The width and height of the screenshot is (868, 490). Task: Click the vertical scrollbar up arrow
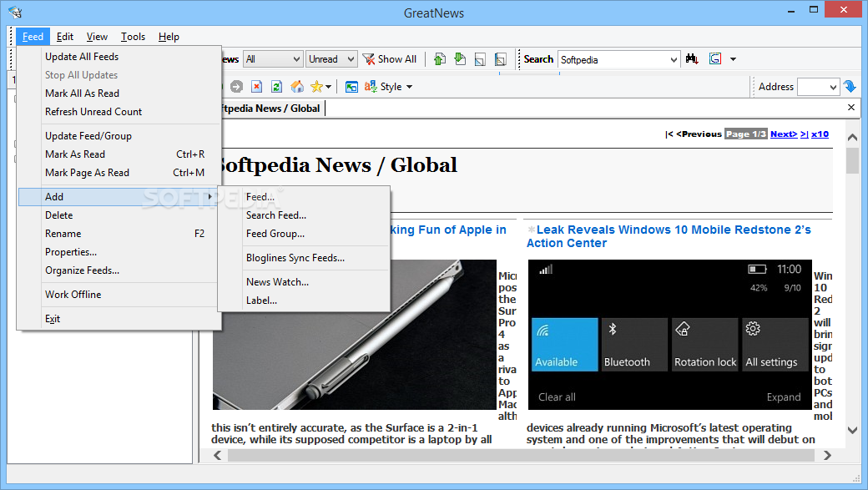(852, 137)
